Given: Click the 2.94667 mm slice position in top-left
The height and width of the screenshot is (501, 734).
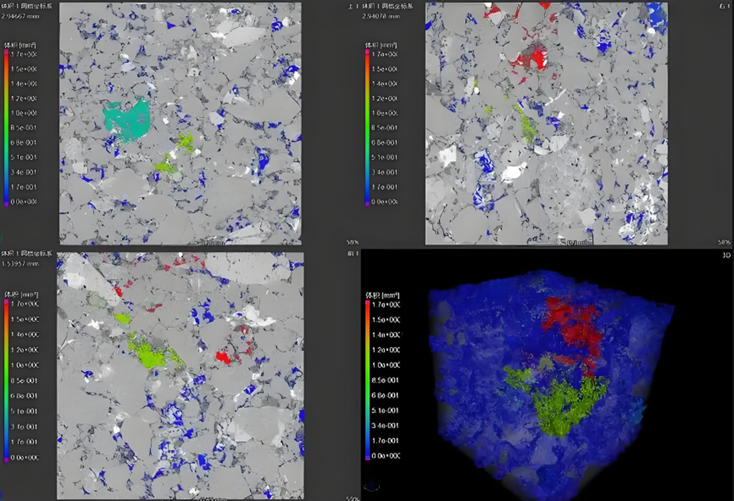Looking at the screenshot, I should [x=22, y=17].
